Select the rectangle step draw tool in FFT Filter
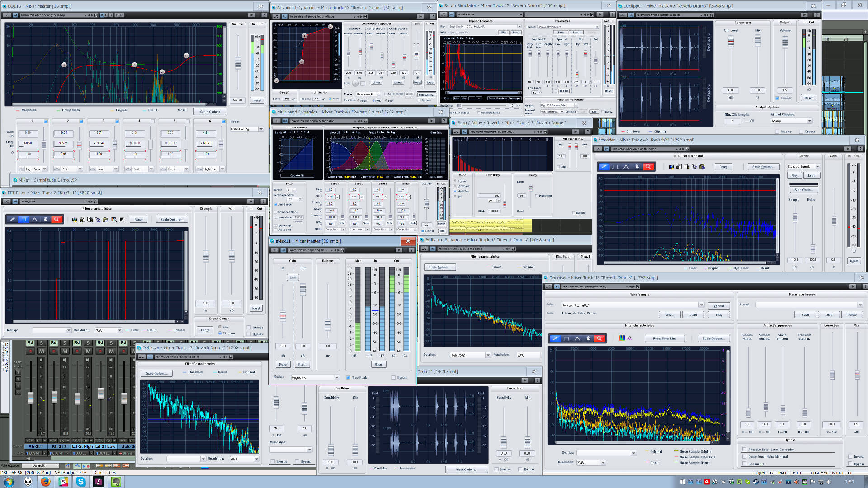 pyautogui.click(x=24, y=219)
